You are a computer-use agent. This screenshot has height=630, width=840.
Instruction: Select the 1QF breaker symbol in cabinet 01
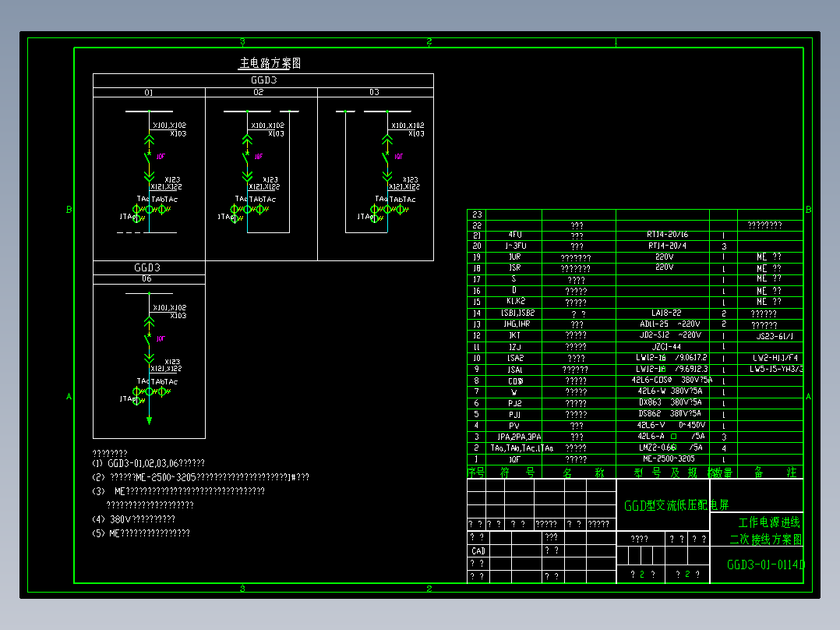coord(147,155)
